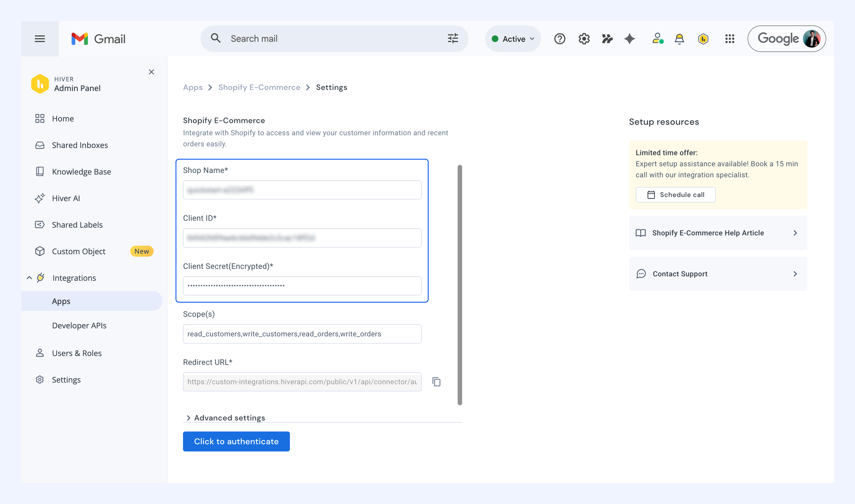
Task: Open the Google account avatar
Action: tap(812, 39)
